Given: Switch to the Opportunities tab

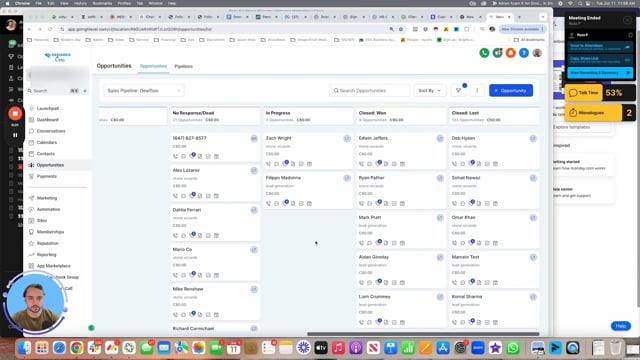Looking at the screenshot, I should click(153, 66).
